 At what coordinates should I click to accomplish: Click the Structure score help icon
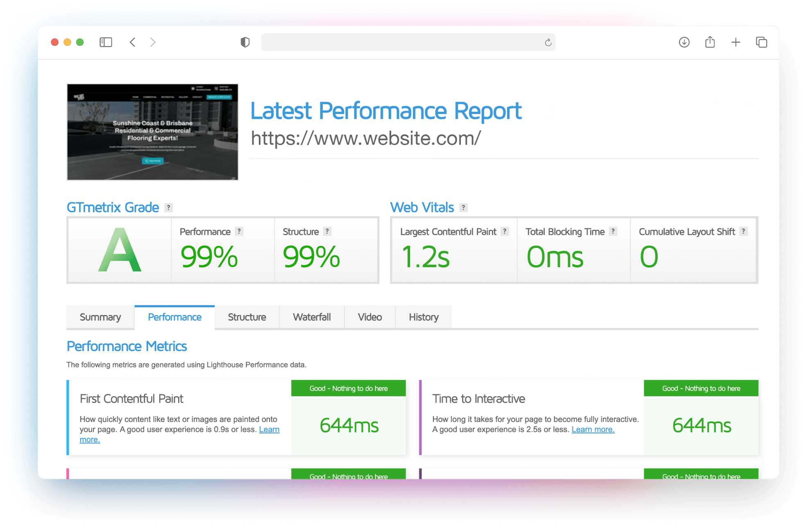(x=327, y=232)
